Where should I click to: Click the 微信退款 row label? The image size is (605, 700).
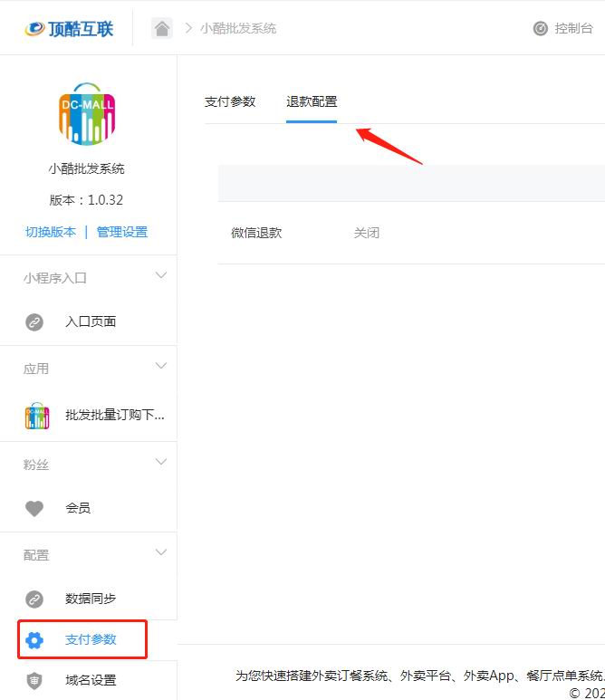(x=256, y=233)
